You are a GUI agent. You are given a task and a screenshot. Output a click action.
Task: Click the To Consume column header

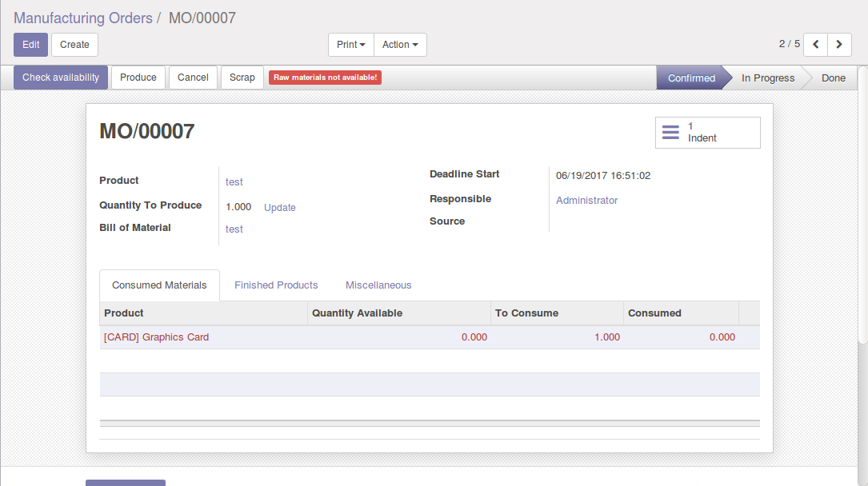(x=557, y=313)
